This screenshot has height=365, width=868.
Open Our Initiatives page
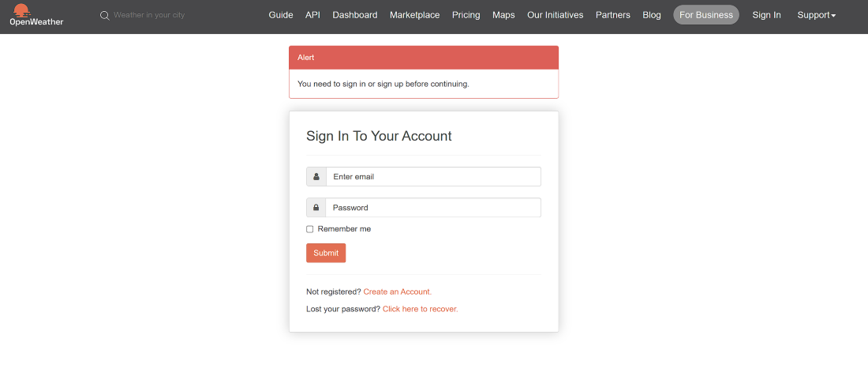coord(556,16)
